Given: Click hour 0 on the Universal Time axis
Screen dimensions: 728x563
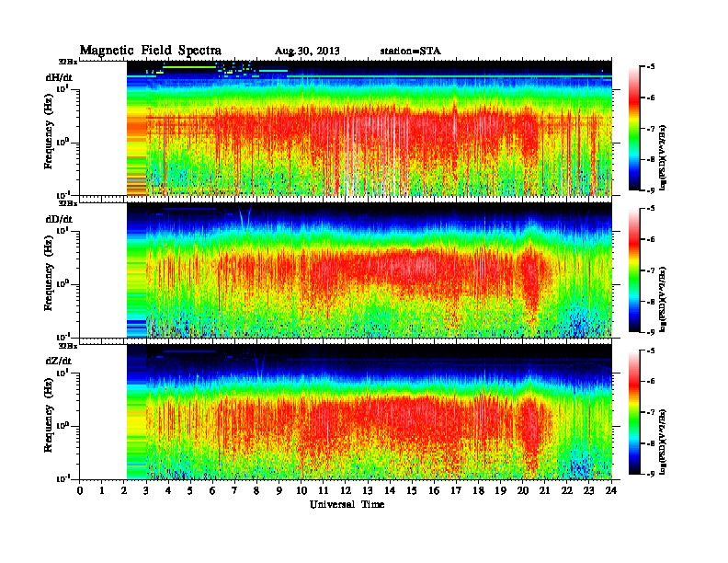Looking at the screenshot, I should [80, 491].
